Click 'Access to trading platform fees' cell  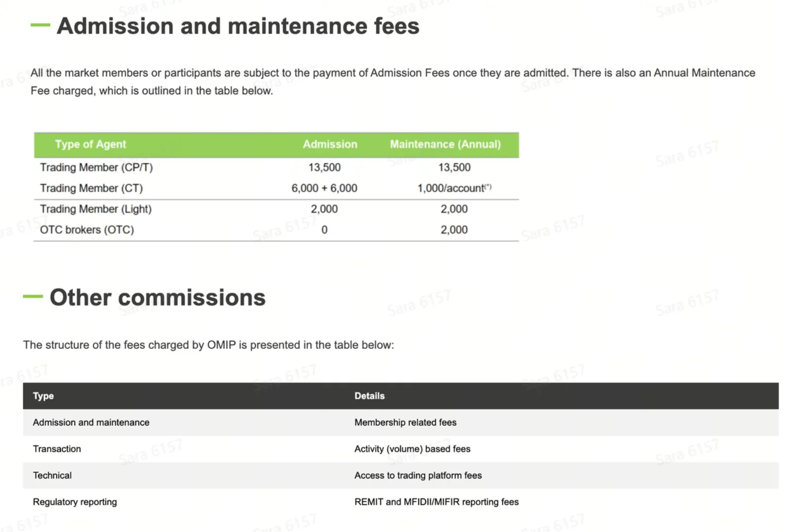[x=418, y=476]
